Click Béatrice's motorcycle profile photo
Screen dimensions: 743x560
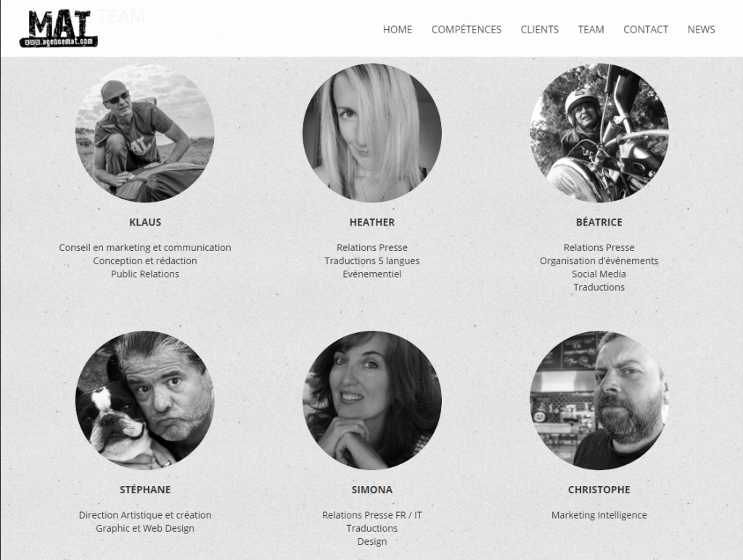click(x=599, y=133)
